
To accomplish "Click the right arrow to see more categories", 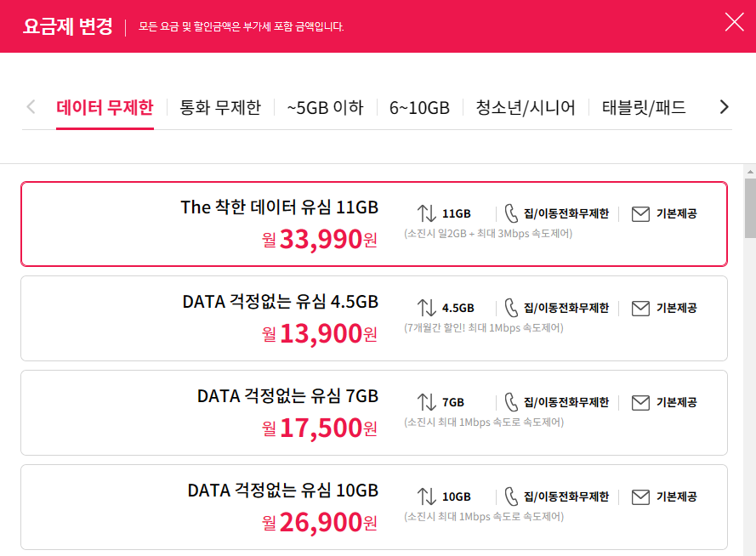I will point(725,107).
